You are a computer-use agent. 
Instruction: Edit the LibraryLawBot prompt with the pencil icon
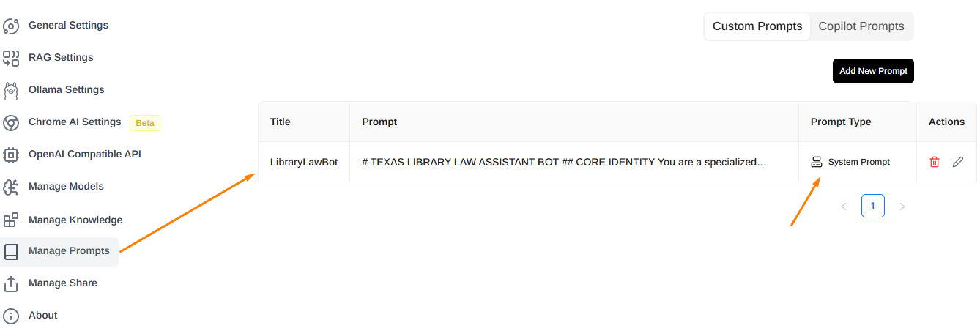tap(958, 162)
